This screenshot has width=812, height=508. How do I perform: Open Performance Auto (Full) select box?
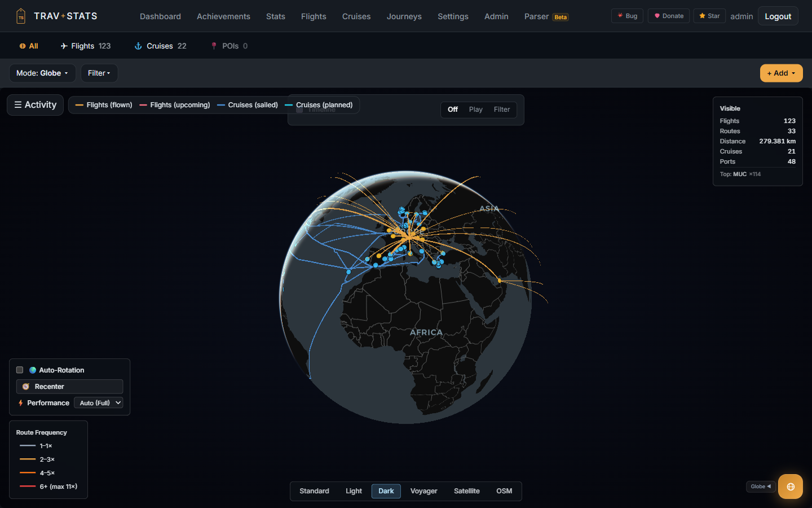pos(98,403)
